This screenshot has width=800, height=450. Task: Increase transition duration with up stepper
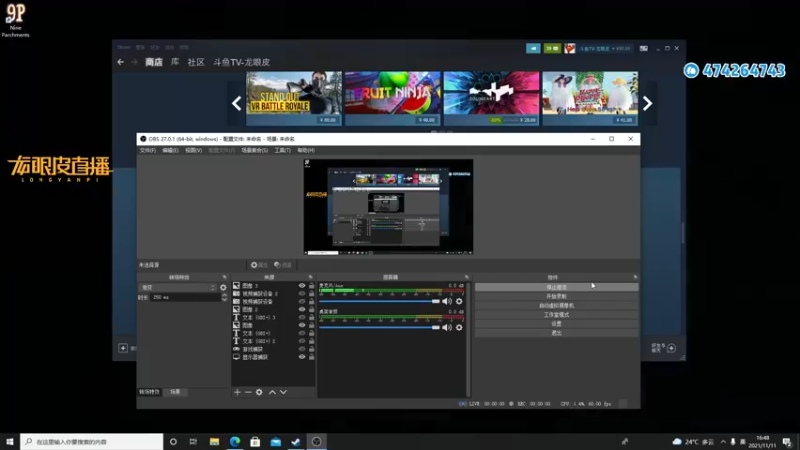point(224,295)
